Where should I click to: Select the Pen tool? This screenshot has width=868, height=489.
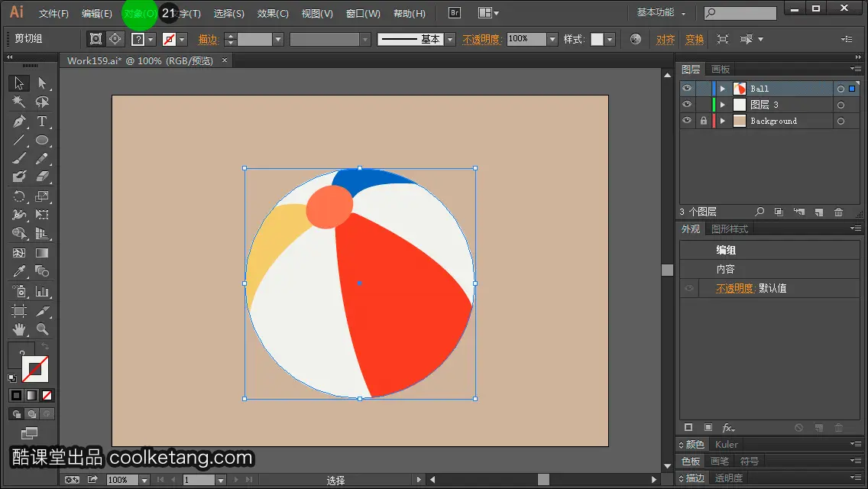[19, 121]
